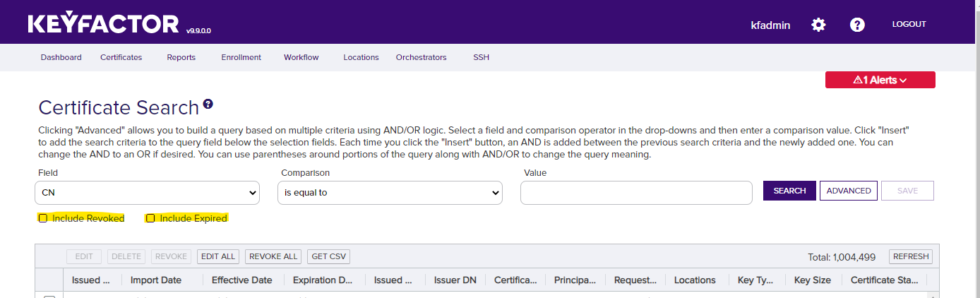
Task: Enable the Include Revoked checkbox
Action: click(x=43, y=218)
